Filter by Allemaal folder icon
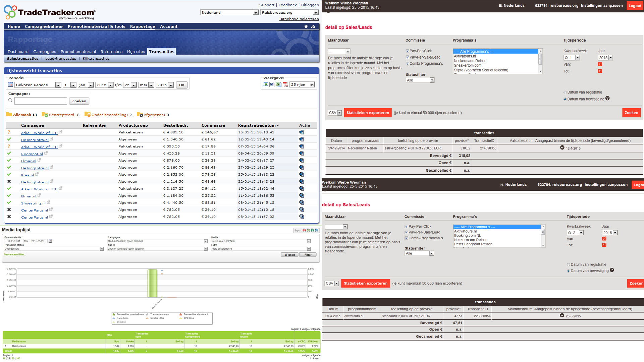This screenshot has height=362, width=644. pos(9,114)
